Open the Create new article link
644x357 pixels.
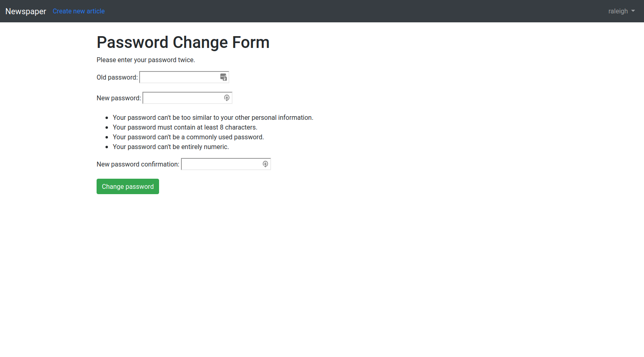tap(79, 11)
